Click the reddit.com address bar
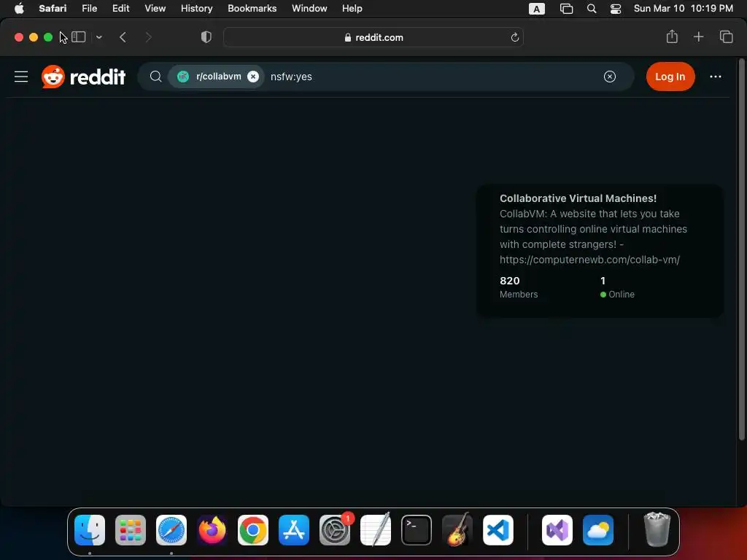 point(373,37)
